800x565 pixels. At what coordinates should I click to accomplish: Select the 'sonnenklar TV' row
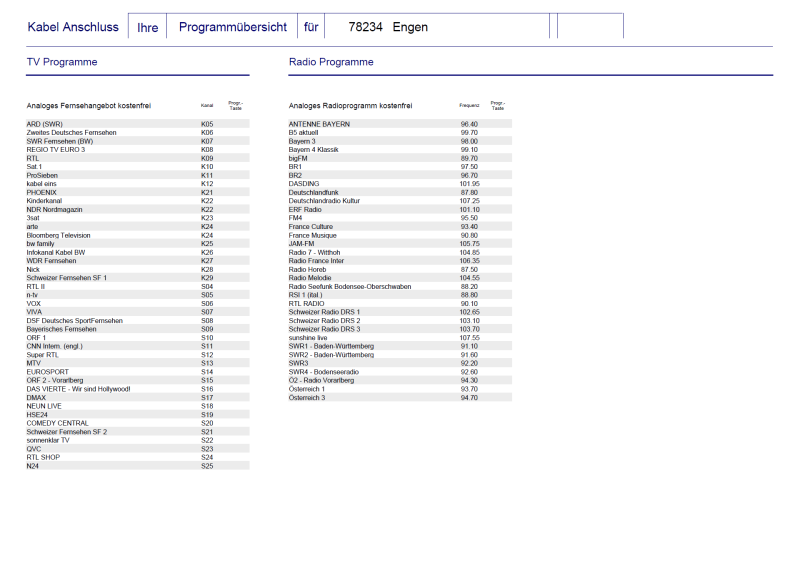point(138,440)
